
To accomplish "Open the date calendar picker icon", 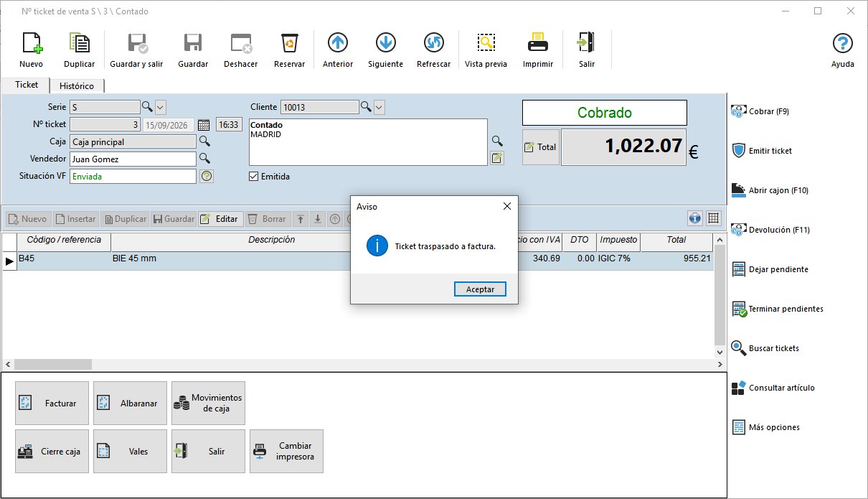I will (204, 124).
